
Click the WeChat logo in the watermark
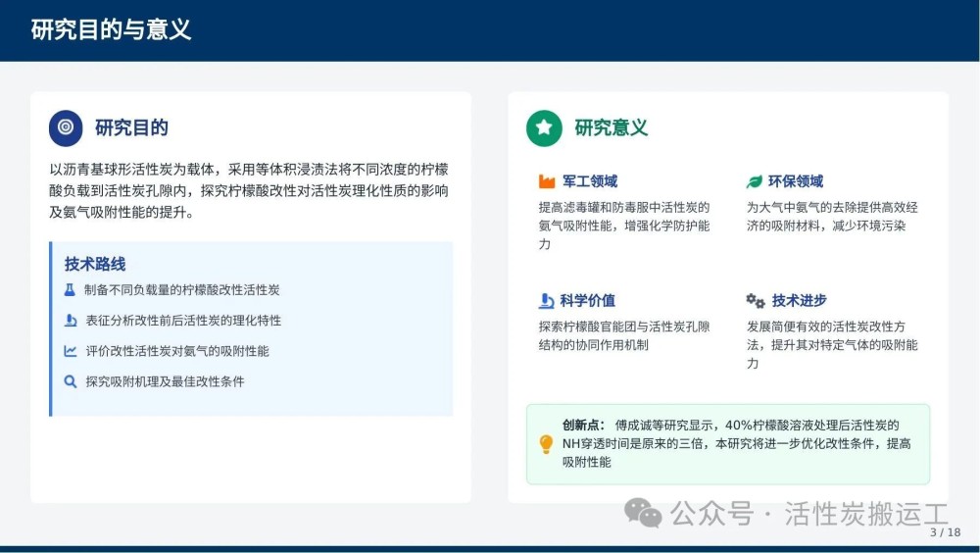click(x=644, y=513)
